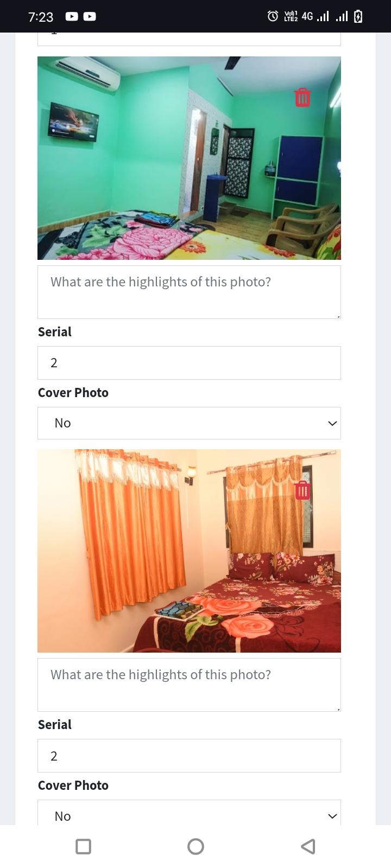Focus highlights text box under orange curtain photo

point(189,685)
